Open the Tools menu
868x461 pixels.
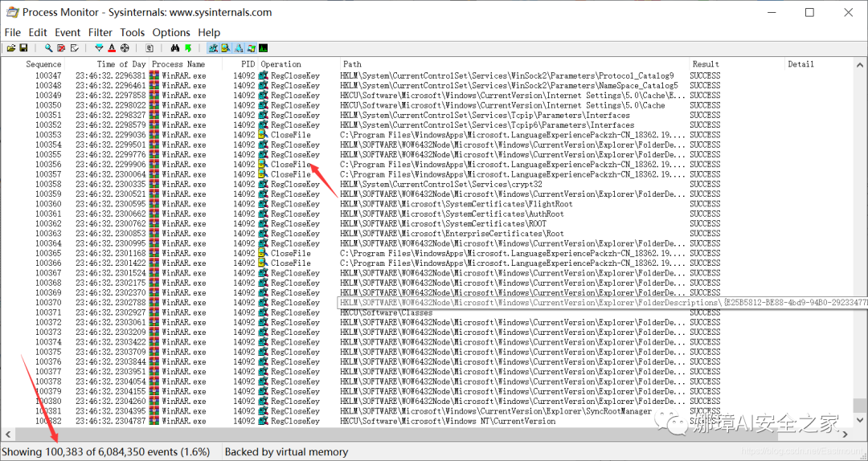pyautogui.click(x=133, y=33)
